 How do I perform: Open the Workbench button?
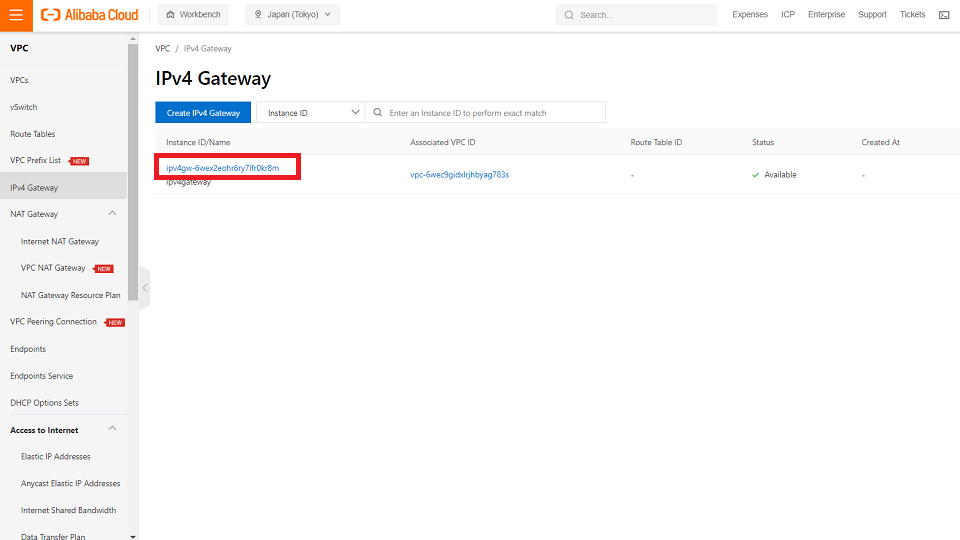(193, 15)
